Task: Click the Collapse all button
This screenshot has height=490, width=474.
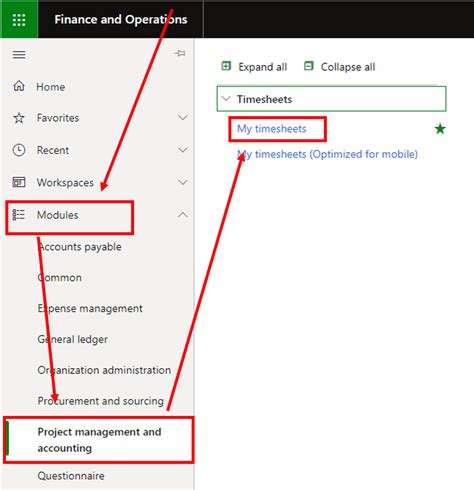Action: pyautogui.click(x=339, y=67)
